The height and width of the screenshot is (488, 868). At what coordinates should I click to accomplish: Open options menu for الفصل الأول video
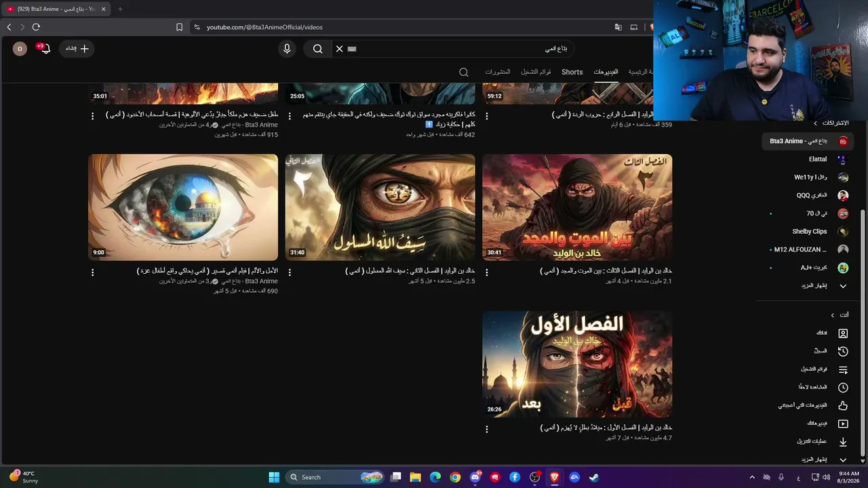[x=487, y=429]
